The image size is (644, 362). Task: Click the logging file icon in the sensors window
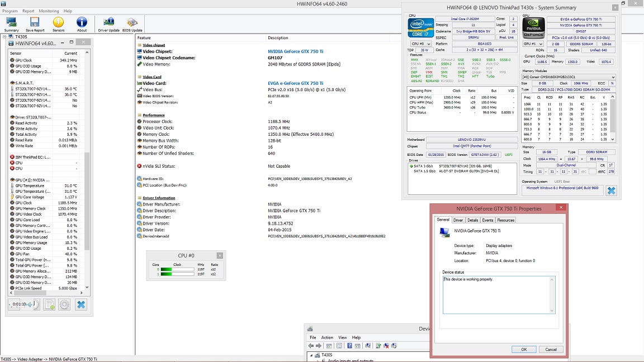(49, 304)
